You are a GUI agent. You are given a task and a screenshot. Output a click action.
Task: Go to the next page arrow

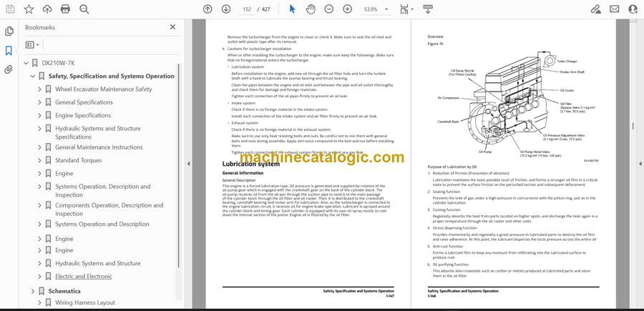[226, 9]
